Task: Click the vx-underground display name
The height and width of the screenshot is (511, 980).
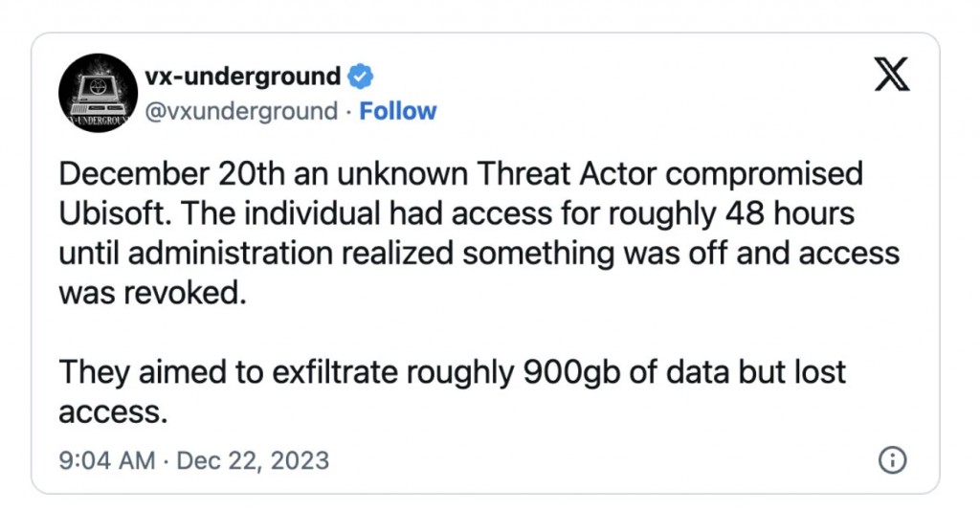Action: [242, 76]
